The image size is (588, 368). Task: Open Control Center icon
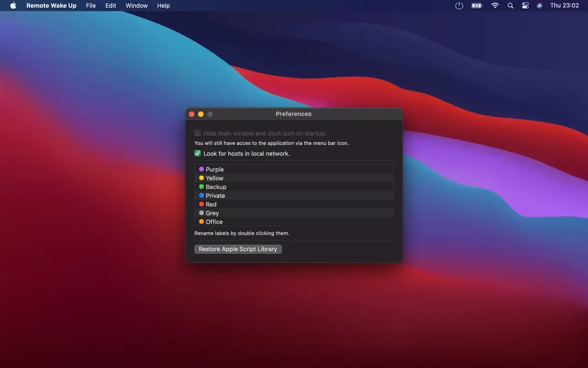(x=525, y=5)
